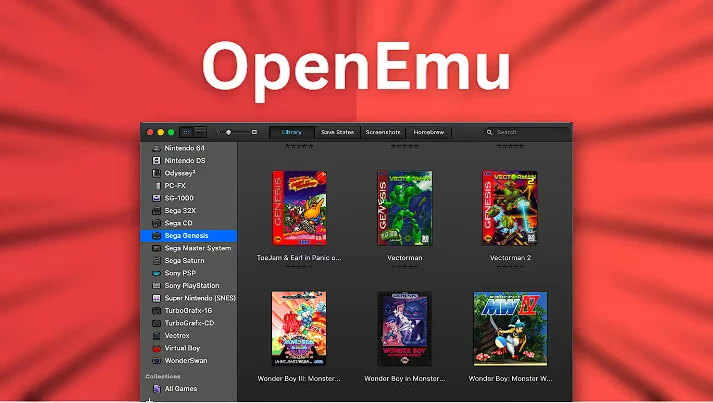This screenshot has width=713, height=403.
Task: Select TurboGrafx-16 label in sidebar
Action: click(188, 311)
